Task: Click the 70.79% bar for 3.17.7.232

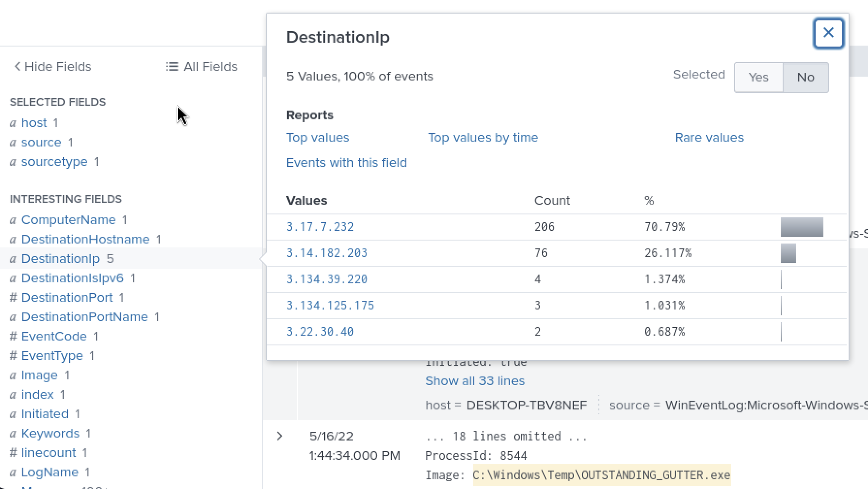Action: pos(802,227)
